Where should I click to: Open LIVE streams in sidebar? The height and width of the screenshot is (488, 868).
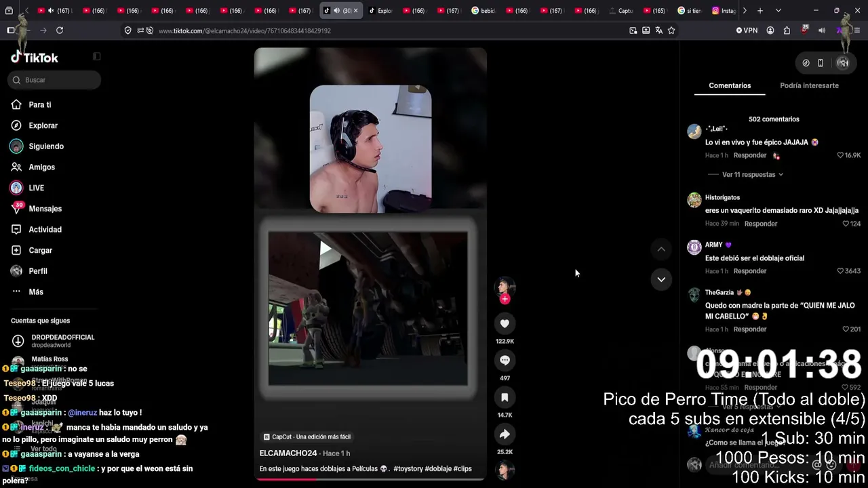(36, 188)
